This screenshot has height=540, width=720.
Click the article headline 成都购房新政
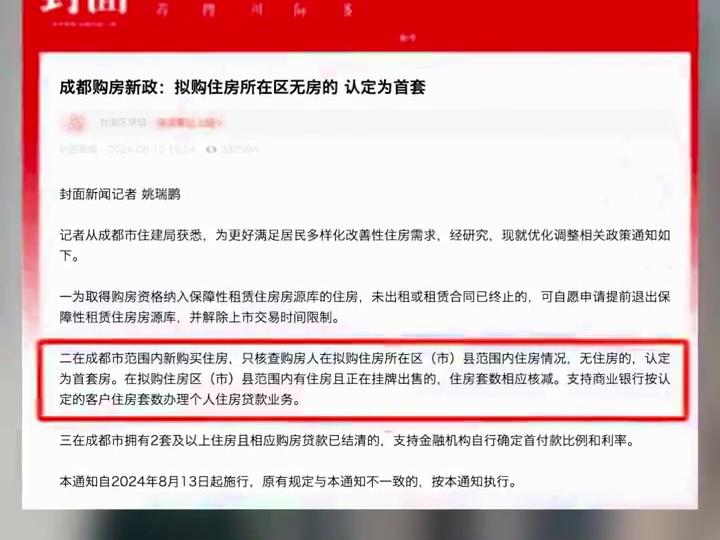(x=242, y=87)
